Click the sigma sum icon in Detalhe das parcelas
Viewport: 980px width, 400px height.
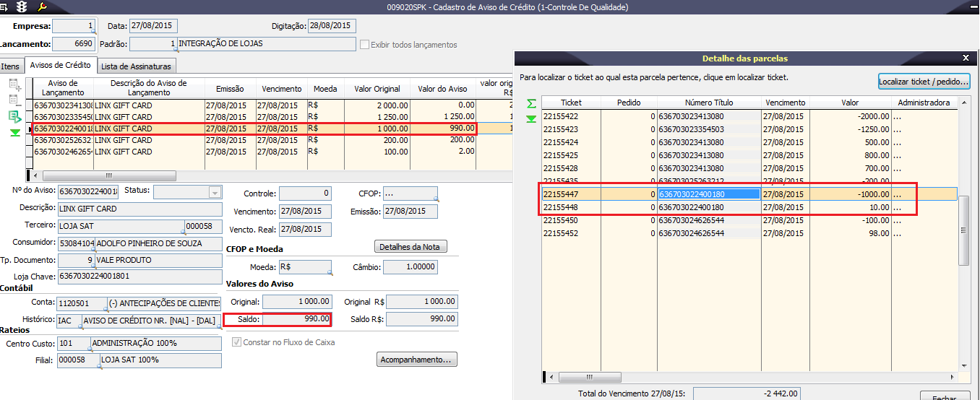(x=531, y=104)
